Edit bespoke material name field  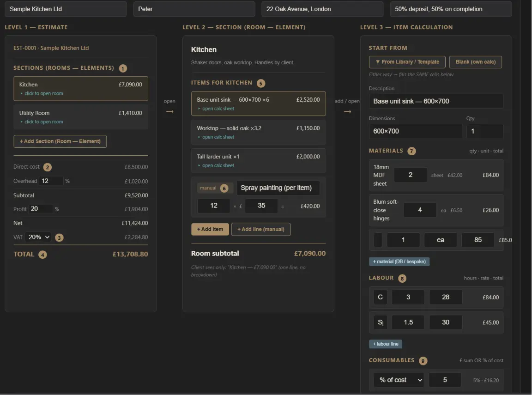[x=378, y=240]
